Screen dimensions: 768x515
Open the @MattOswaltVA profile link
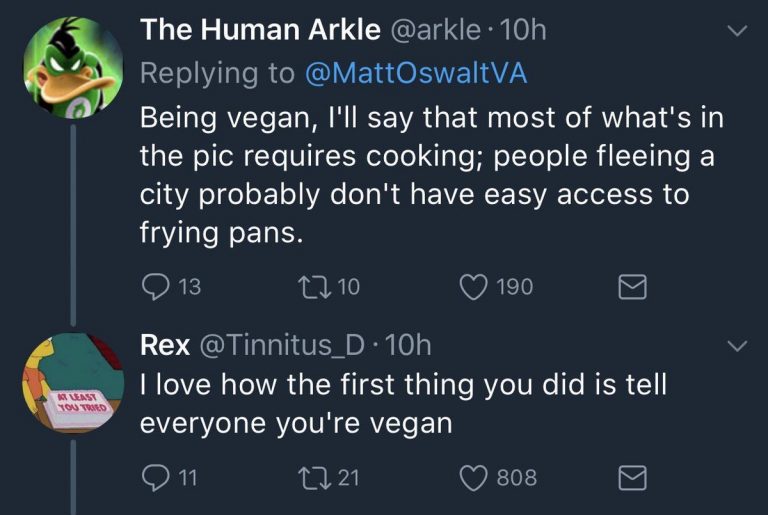pos(412,73)
